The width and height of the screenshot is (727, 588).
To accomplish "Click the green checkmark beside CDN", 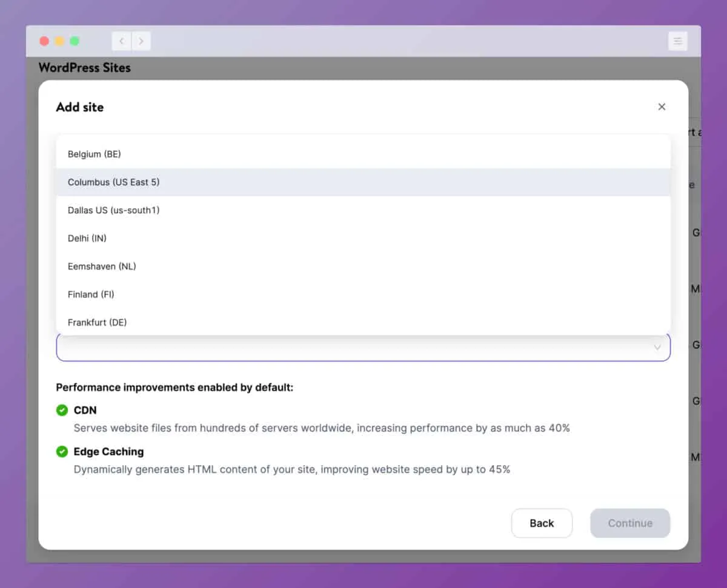I will click(62, 411).
